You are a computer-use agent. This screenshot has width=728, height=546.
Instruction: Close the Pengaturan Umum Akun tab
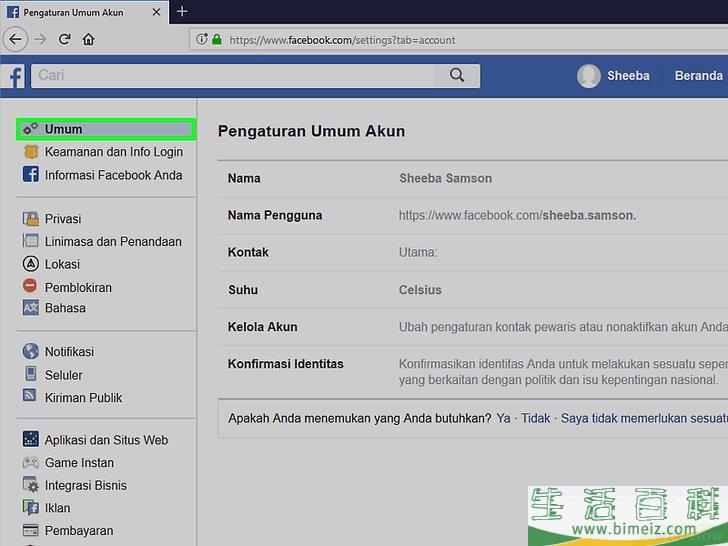click(x=156, y=12)
